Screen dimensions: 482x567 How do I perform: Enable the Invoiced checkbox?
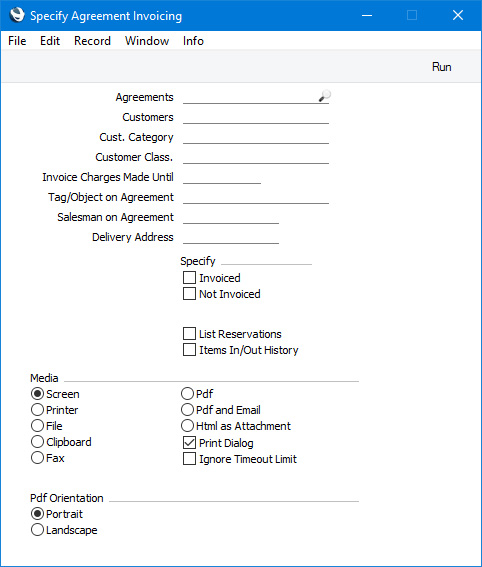click(189, 278)
